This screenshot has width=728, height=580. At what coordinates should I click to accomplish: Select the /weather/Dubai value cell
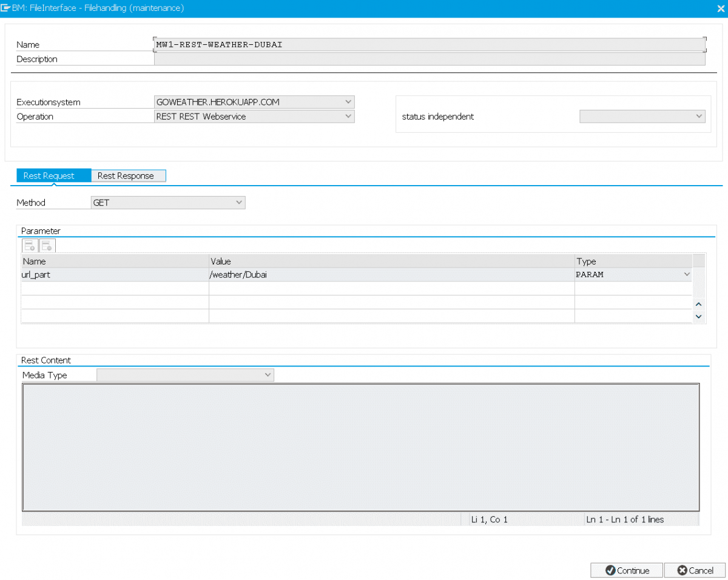[392, 275]
